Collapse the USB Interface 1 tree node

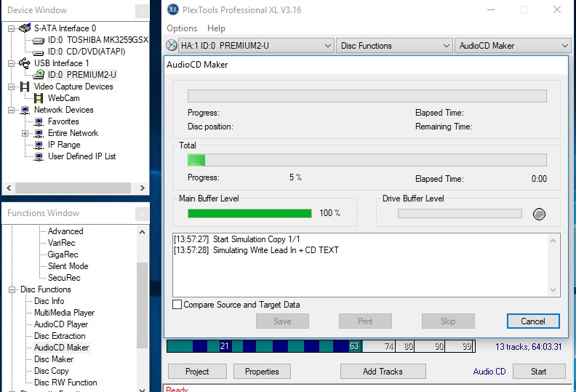click(12, 63)
